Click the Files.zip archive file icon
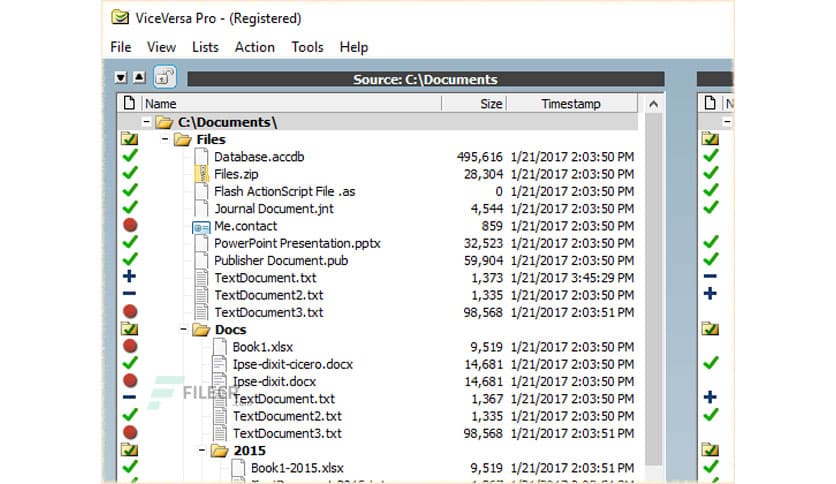This screenshot has width=836, height=484. [201, 173]
